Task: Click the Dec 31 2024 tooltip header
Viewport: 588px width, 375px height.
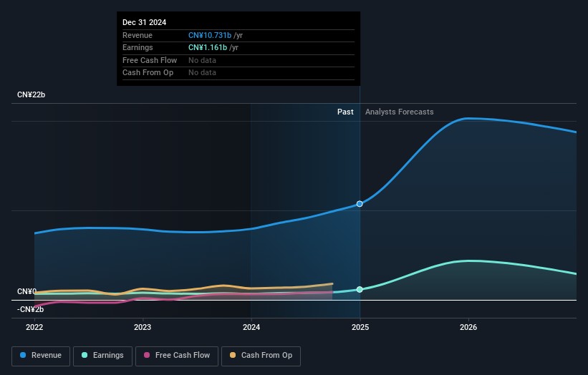Action: [x=144, y=22]
